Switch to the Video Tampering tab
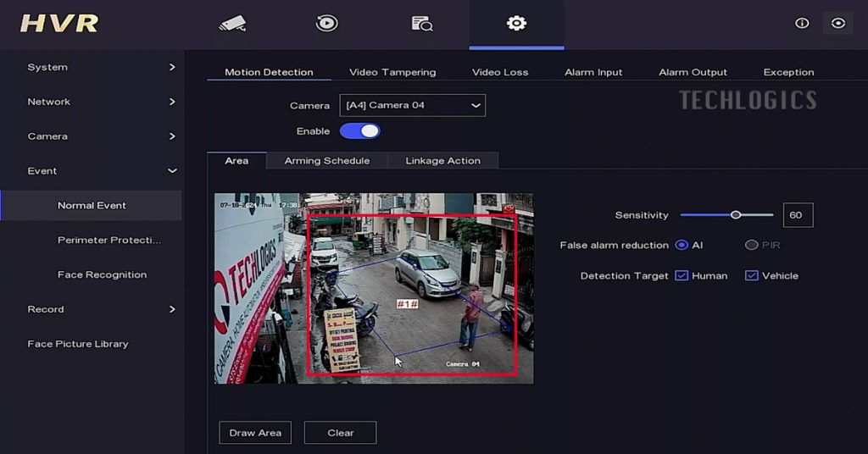Viewport: 868px width, 454px height. 392,72
